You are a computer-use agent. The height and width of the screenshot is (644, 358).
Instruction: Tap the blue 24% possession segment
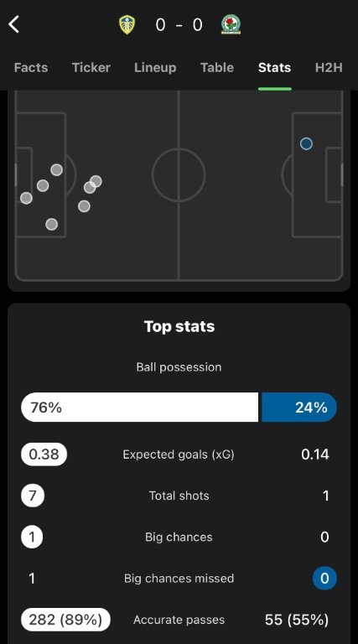(x=299, y=407)
